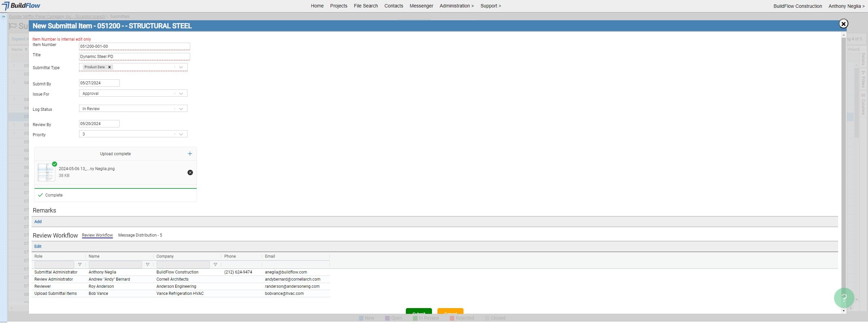868x323 pixels.
Task: Click the Title field
Action: [134, 57]
